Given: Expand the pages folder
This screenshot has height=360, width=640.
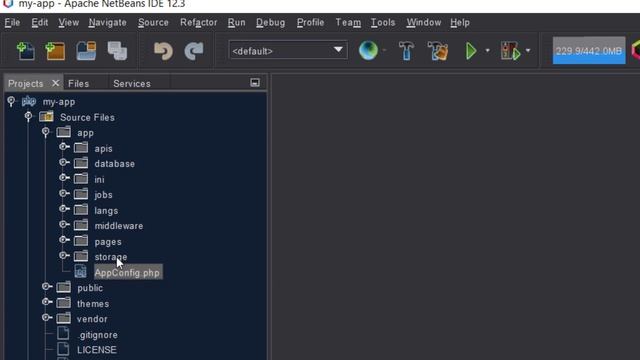Looking at the screenshot, I should click(64, 240).
